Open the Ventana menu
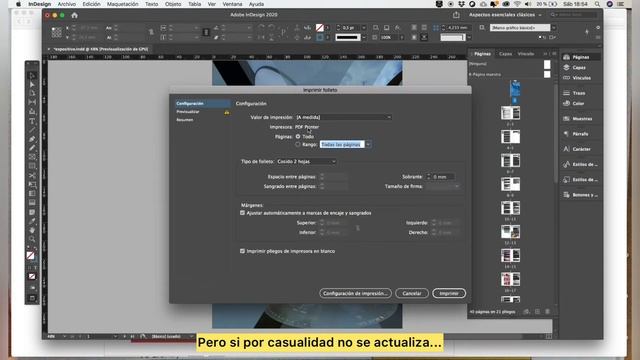 pyautogui.click(x=232, y=4)
